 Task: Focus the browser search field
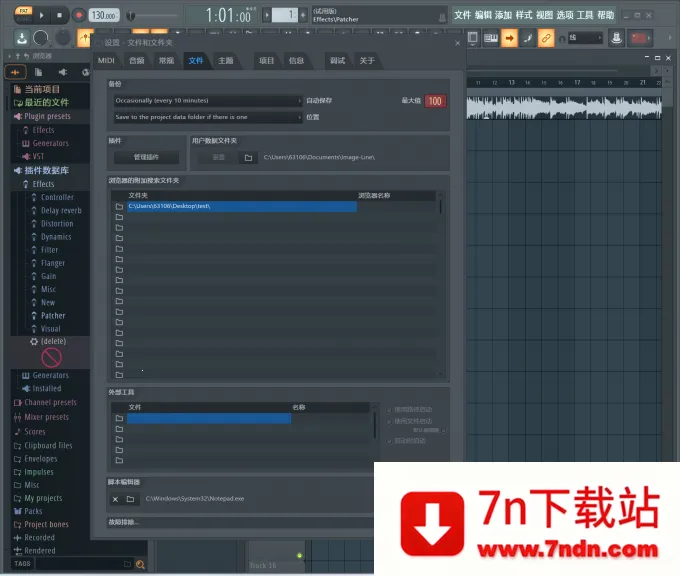point(79,564)
